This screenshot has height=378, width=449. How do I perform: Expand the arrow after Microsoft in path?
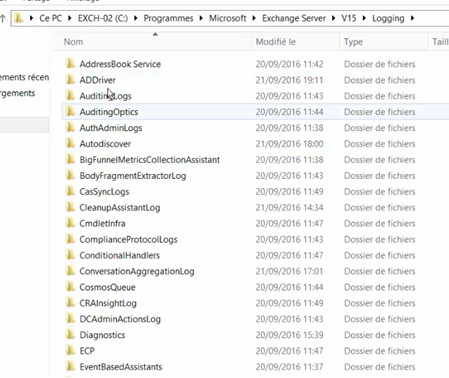[254, 18]
